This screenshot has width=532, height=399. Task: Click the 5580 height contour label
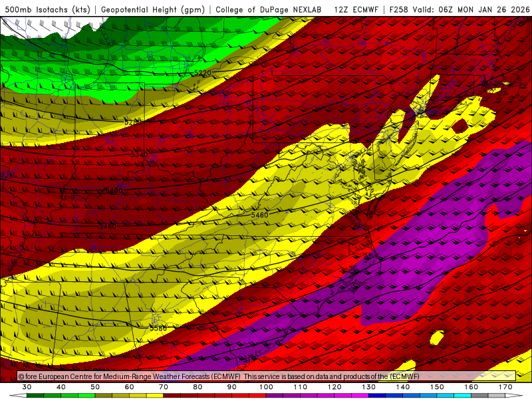coord(158,328)
